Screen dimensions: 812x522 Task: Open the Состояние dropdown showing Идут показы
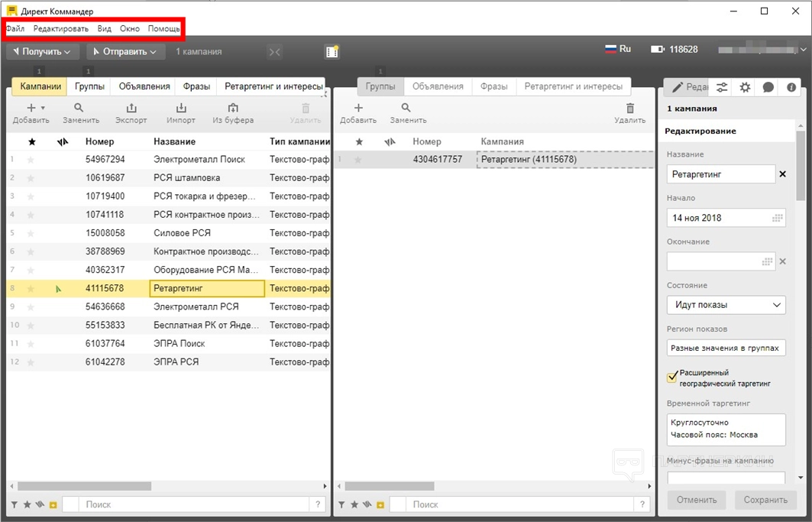coord(726,305)
